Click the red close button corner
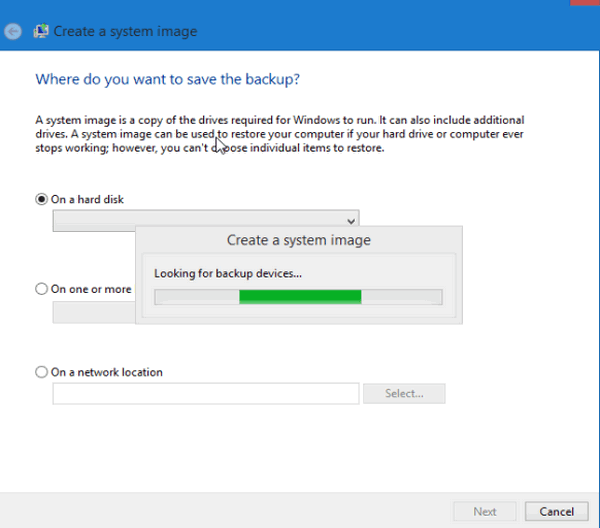Screen dimensions: 600x528 (x=585, y=2)
